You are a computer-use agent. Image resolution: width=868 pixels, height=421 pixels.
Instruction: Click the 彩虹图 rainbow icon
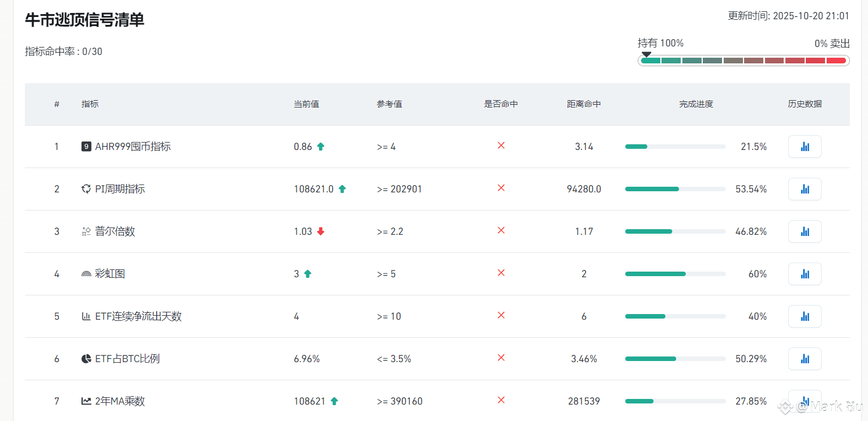point(86,274)
